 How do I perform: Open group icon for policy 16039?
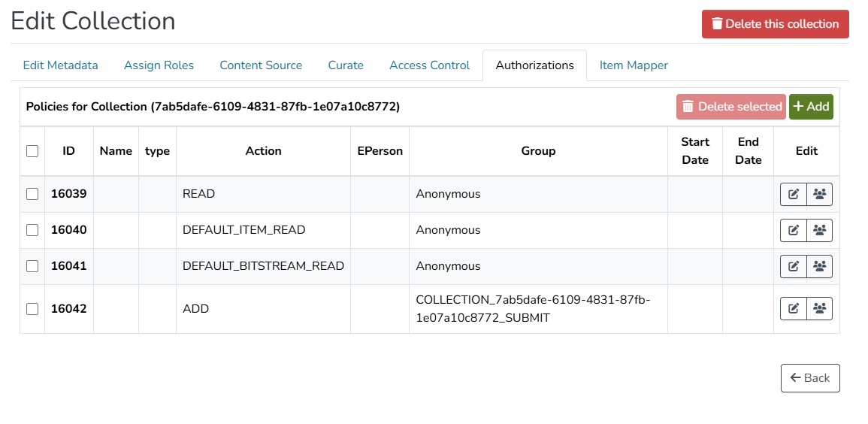tap(819, 195)
